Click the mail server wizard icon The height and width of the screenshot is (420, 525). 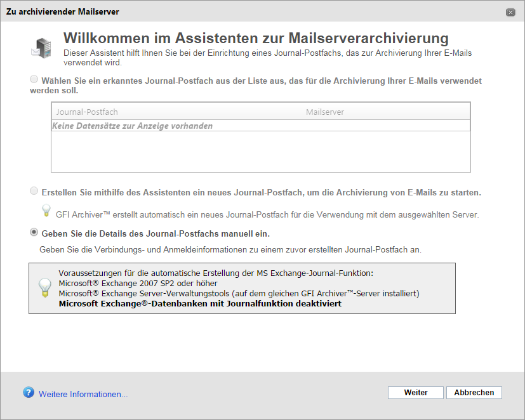point(41,48)
